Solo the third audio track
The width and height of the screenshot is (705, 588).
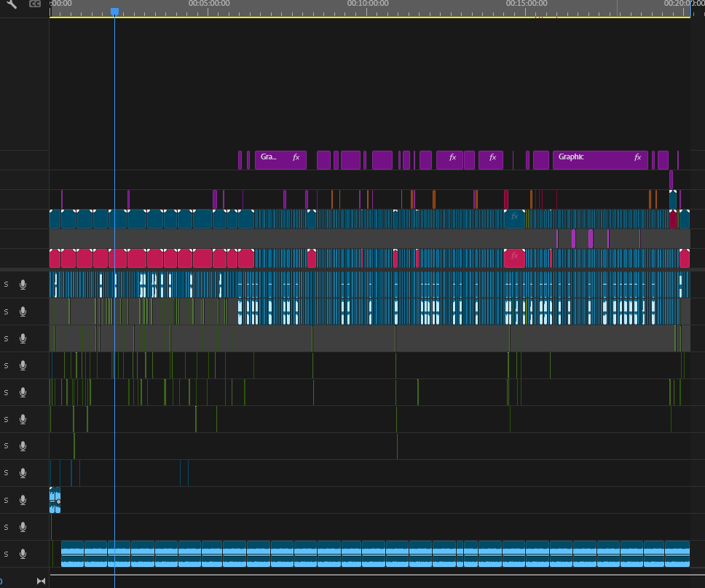click(x=7, y=338)
